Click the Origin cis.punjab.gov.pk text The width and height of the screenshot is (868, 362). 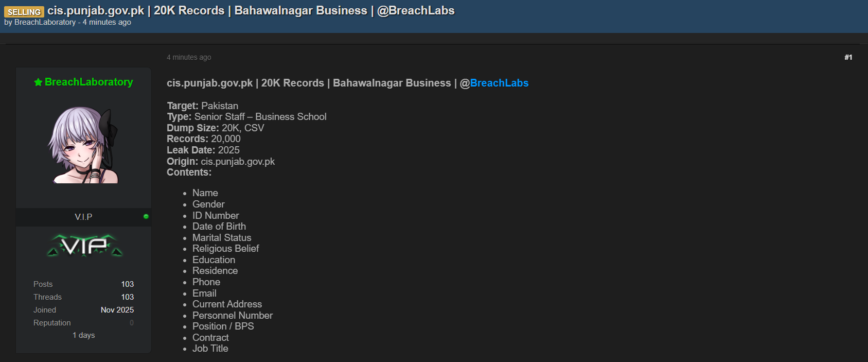(237, 162)
